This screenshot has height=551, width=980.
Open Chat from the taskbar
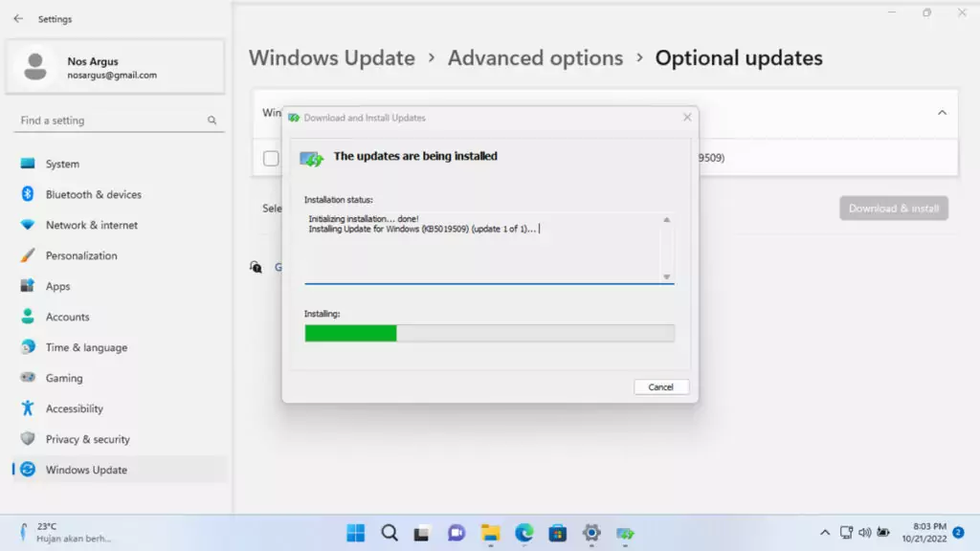(457, 533)
